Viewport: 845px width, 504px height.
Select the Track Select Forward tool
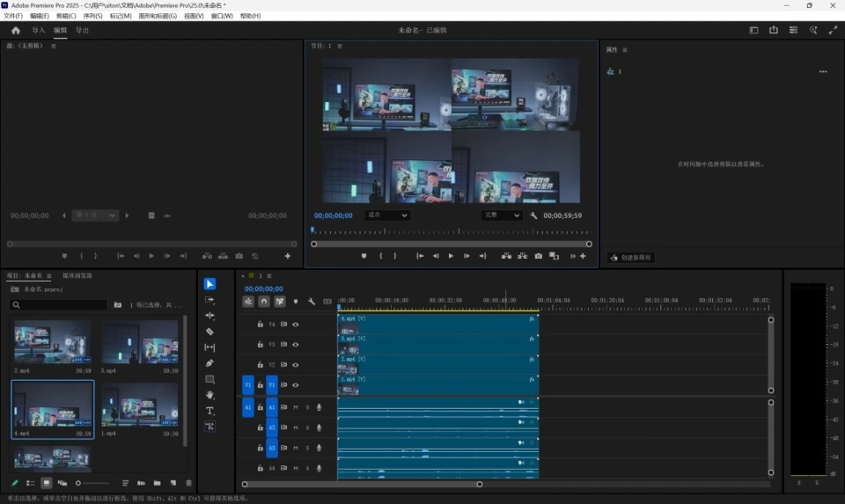[209, 300]
